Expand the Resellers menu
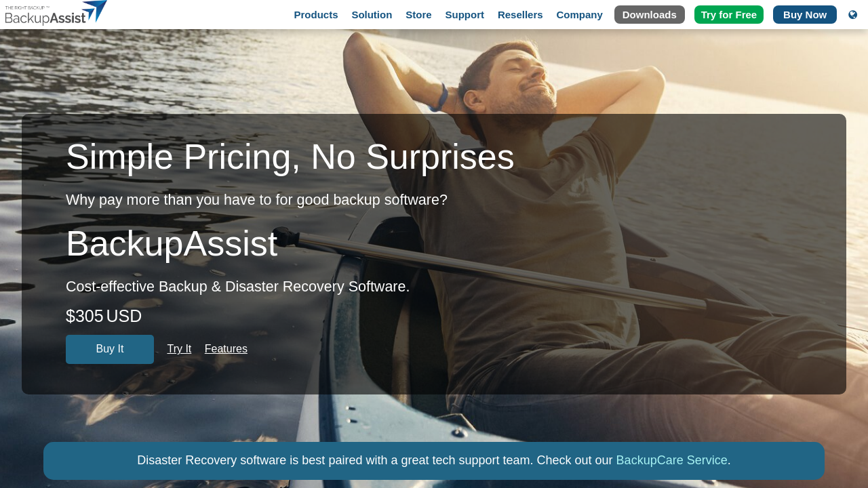The width and height of the screenshot is (868, 488). [520, 15]
